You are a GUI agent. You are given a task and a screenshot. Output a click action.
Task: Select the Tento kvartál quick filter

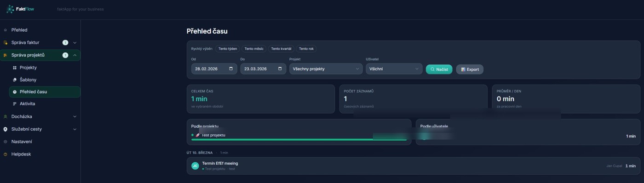pos(281,49)
